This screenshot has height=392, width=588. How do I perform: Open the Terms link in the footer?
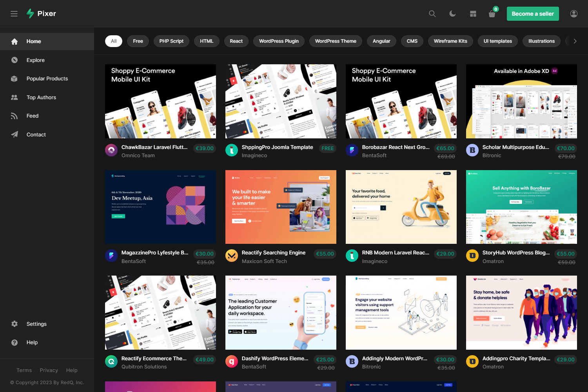tap(24, 370)
